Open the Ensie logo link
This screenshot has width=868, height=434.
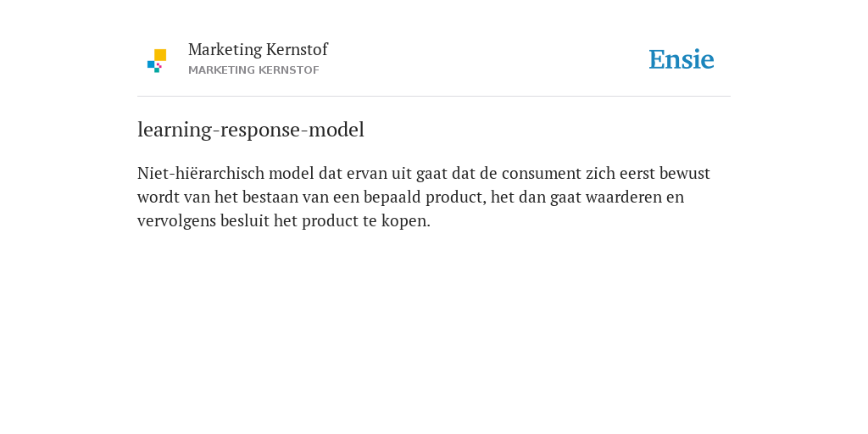[x=682, y=59]
